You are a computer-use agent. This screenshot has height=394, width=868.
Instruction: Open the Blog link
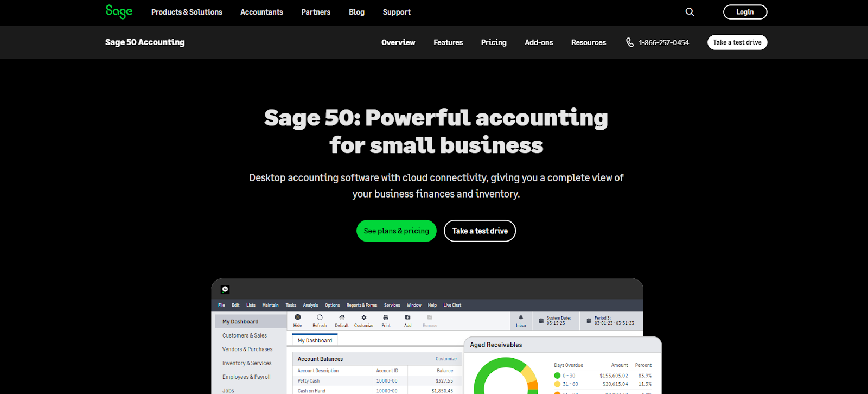point(356,12)
